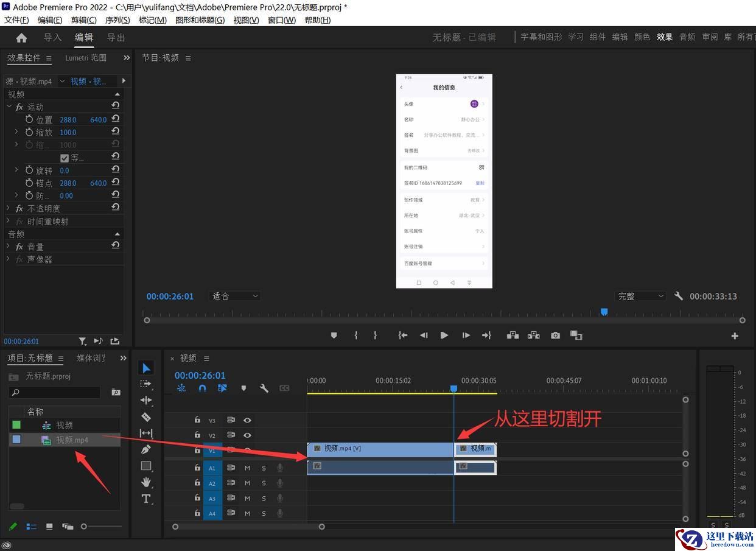The height and width of the screenshot is (551, 756).
Task: Switch to the 媒体浏览 tab
Action: pos(91,358)
